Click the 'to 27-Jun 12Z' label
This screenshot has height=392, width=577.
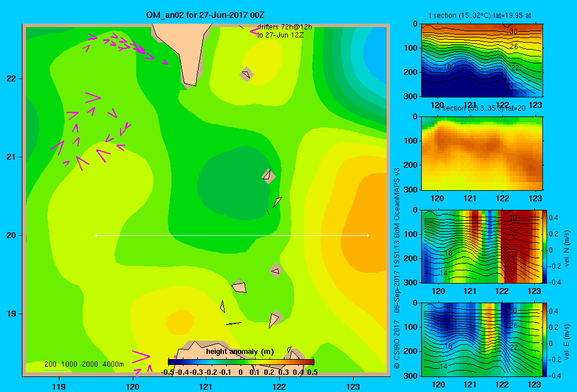click(x=280, y=35)
